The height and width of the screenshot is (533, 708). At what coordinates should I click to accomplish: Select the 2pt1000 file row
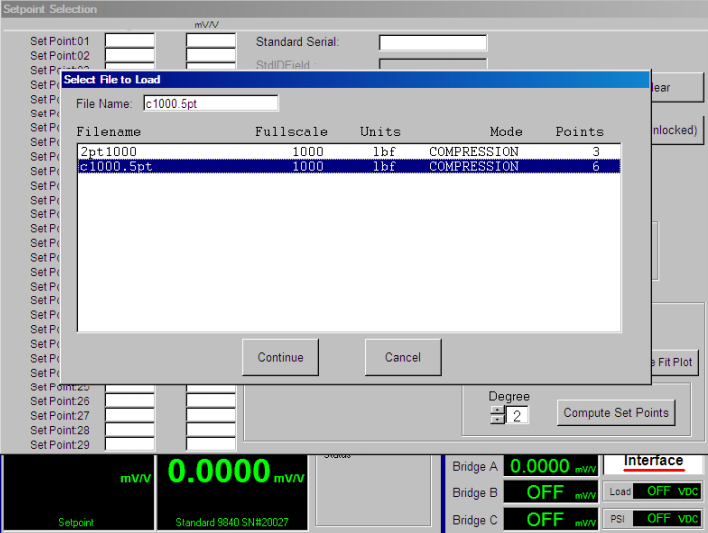click(x=348, y=152)
